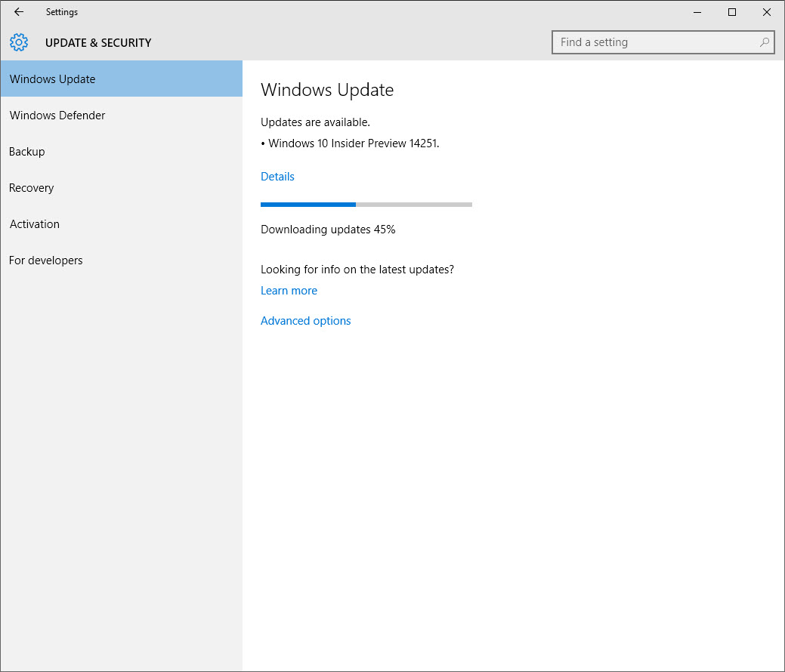The height and width of the screenshot is (672, 785).
Task: Follow the Learn more link
Action: pyautogui.click(x=289, y=291)
